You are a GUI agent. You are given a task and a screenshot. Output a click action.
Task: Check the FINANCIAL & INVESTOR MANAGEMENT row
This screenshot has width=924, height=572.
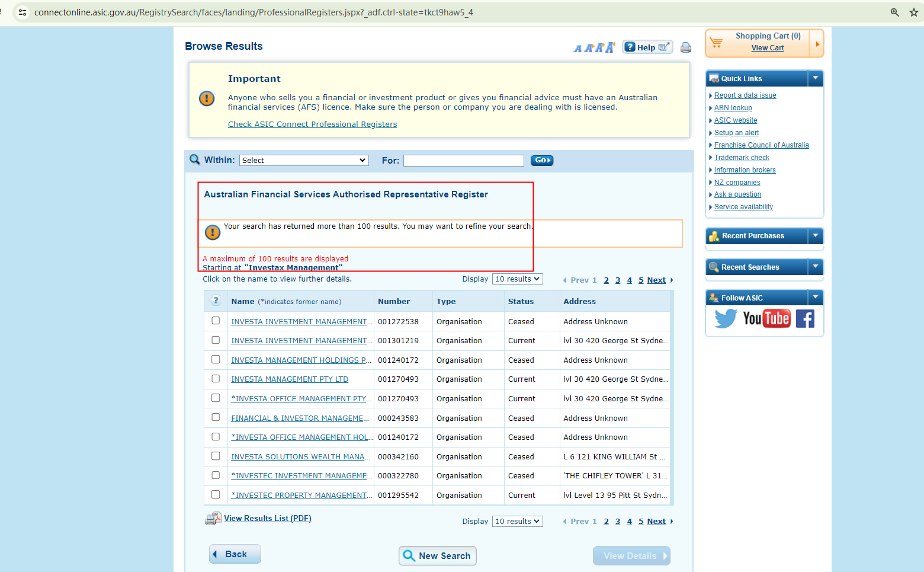click(x=216, y=417)
